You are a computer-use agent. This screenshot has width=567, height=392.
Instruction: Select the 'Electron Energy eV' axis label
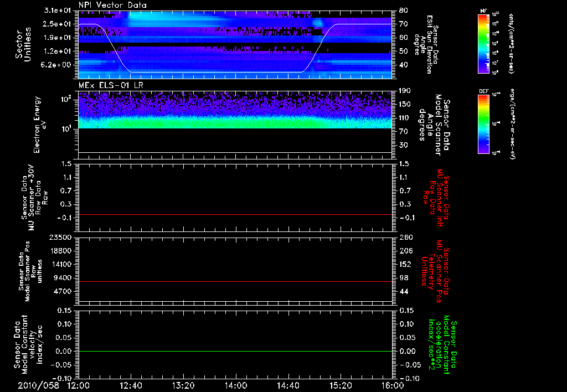(40, 125)
